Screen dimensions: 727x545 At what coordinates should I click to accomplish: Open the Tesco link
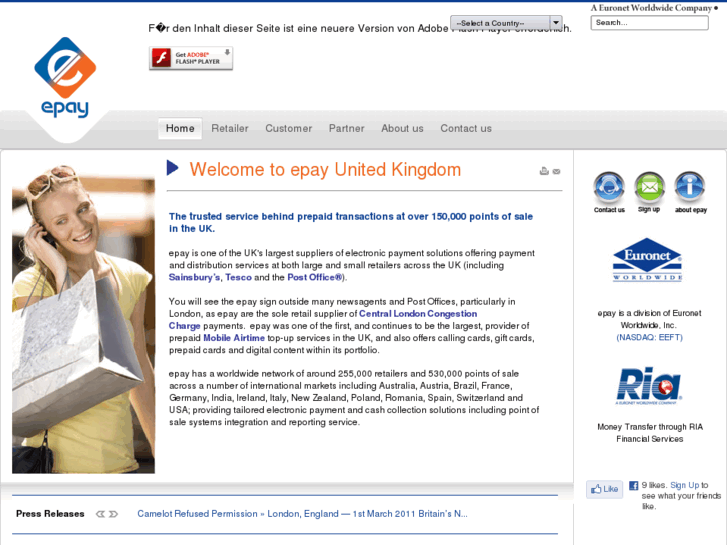click(x=238, y=277)
